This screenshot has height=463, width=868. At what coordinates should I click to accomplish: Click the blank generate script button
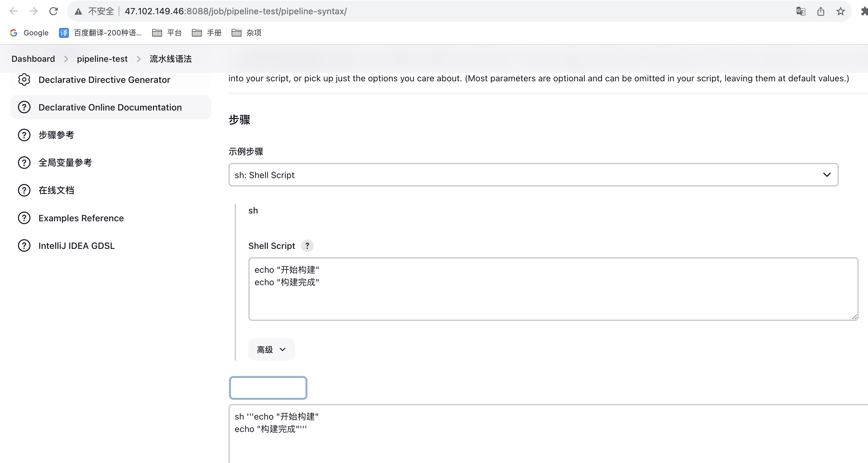pos(268,388)
